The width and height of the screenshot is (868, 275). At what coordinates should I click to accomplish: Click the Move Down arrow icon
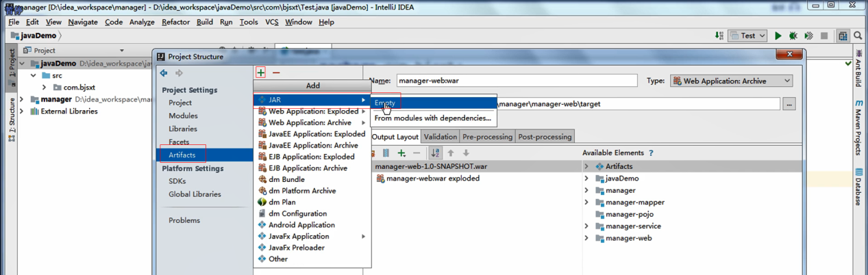(x=466, y=153)
